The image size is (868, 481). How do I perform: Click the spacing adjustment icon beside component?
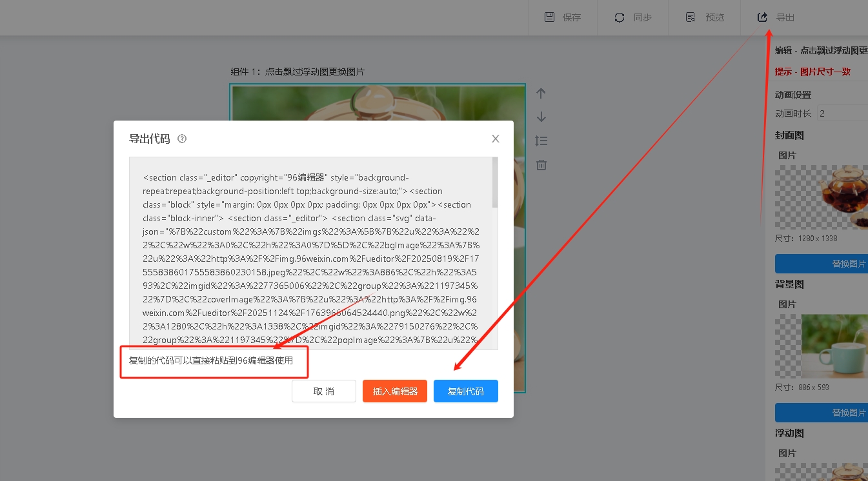541,141
